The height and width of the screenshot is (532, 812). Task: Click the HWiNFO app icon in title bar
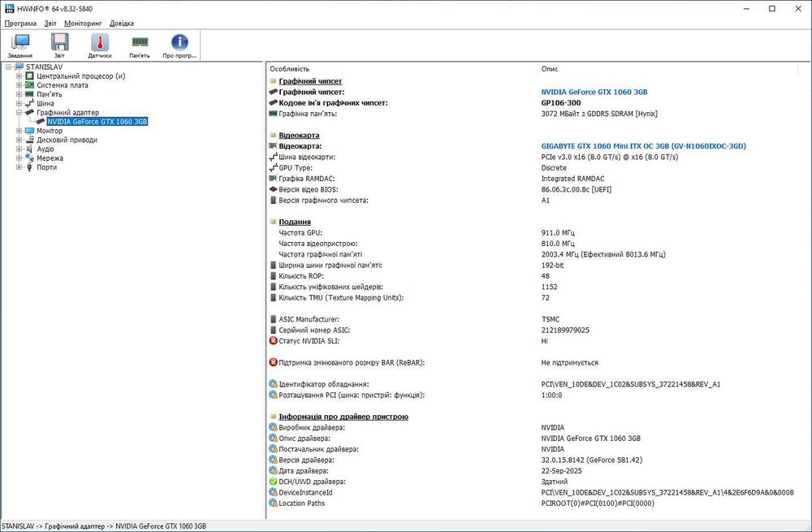(x=9, y=8)
